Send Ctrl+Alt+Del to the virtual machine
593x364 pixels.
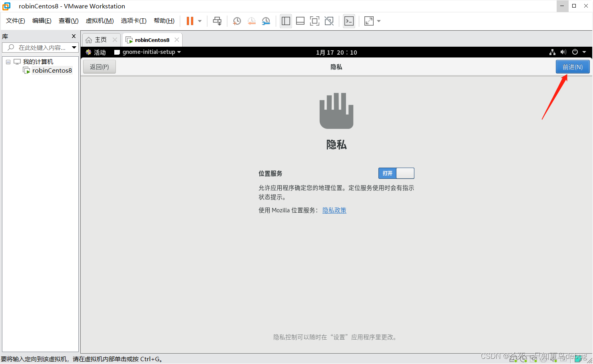217,21
